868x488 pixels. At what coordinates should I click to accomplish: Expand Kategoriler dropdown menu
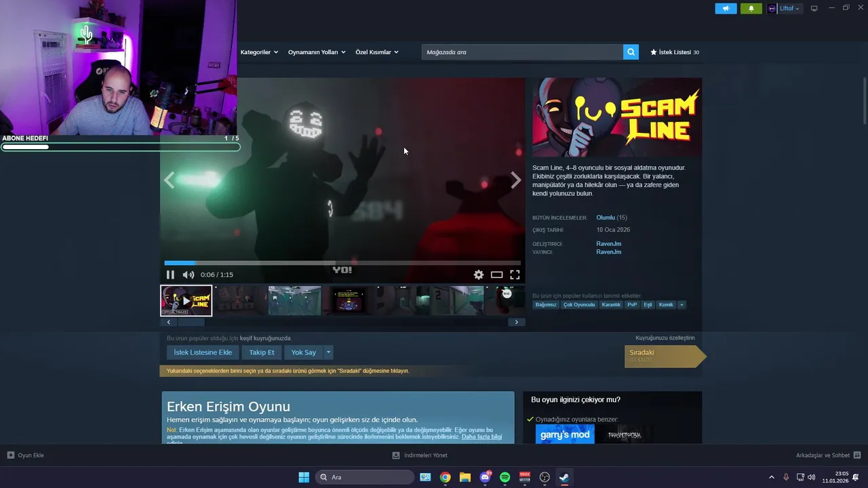pos(259,52)
